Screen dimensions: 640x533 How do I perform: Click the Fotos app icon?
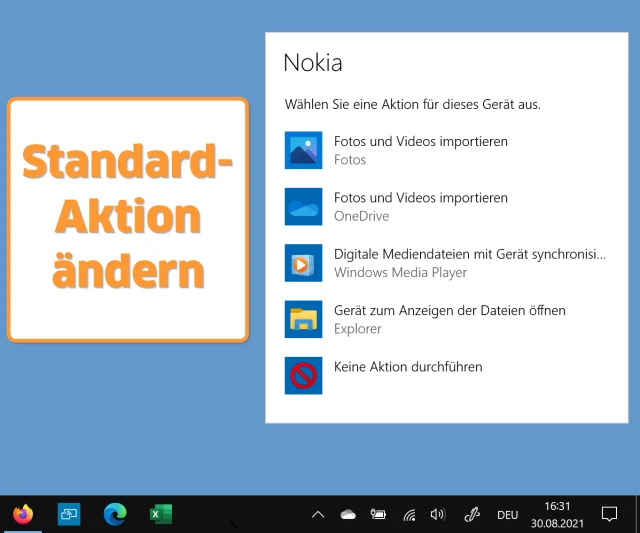303,150
